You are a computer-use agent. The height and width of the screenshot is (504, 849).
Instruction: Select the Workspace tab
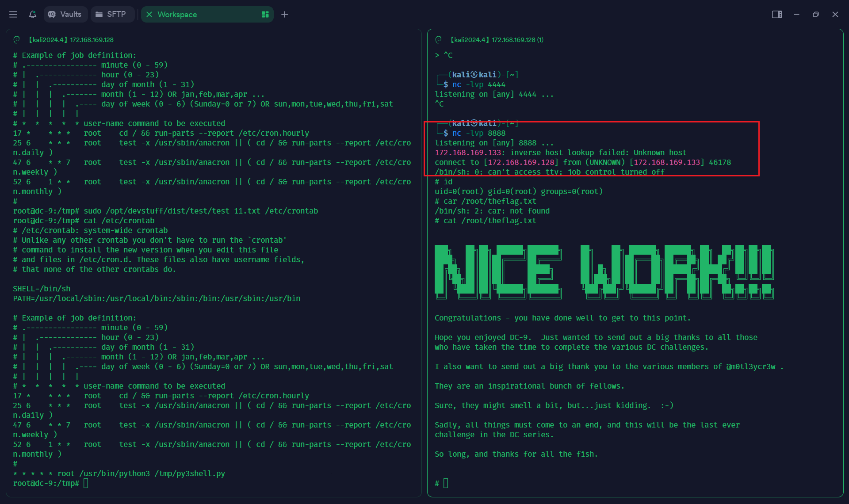[x=207, y=15]
